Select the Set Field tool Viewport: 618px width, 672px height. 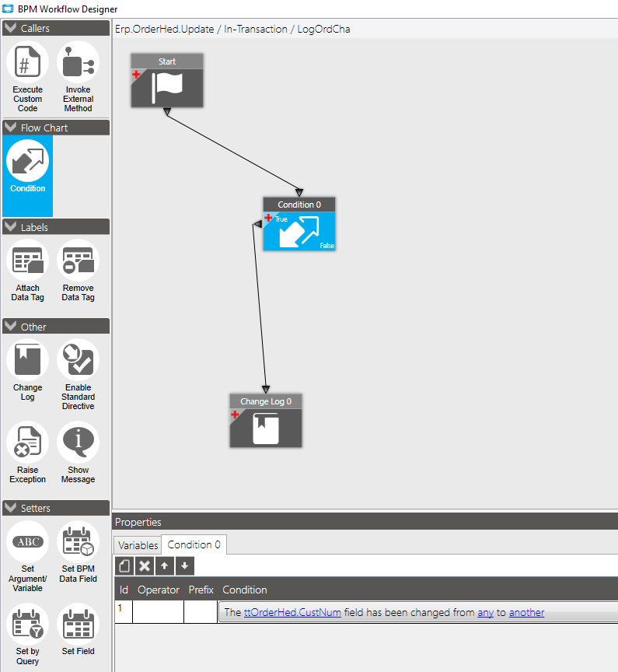tap(78, 630)
